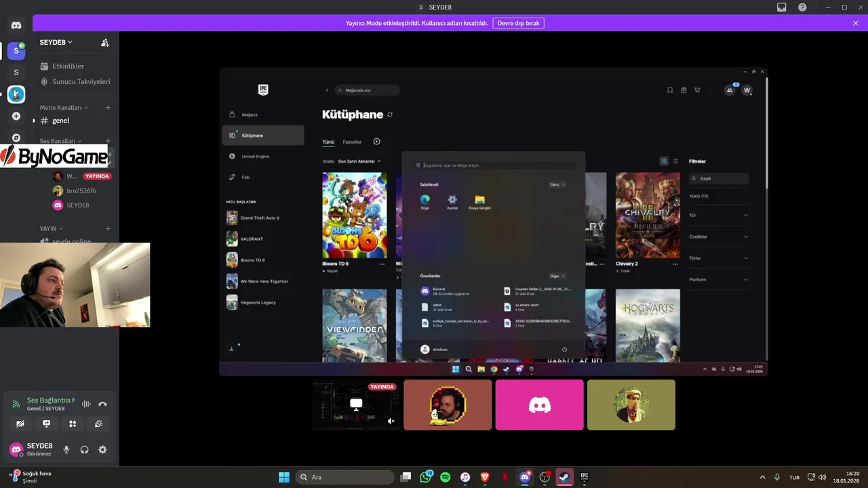Focus the pink Discord logo participant tile
This screenshot has width=868, height=488.
(539, 405)
